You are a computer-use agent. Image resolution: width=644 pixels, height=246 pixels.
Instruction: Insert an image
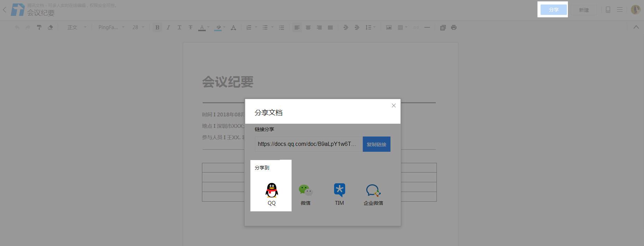(x=389, y=27)
